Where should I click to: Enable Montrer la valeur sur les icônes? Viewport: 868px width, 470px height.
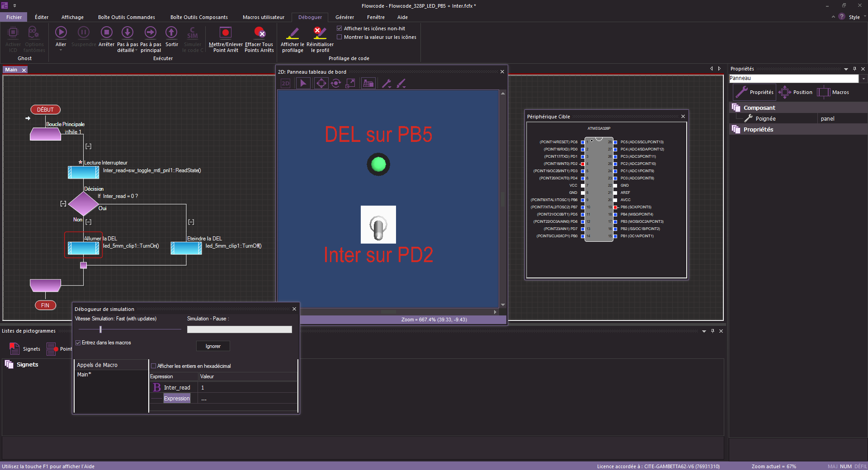pyautogui.click(x=340, y=37)
